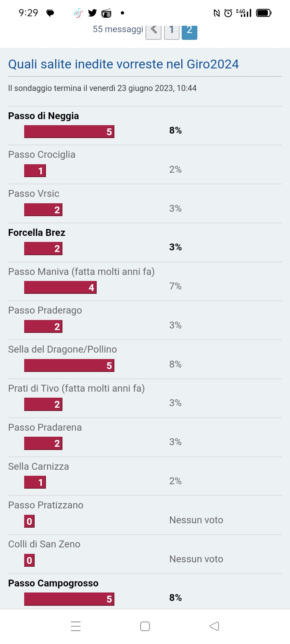This screenshot has height=644, width=290.
Task: Open the Twitter notification icon
Action: click(92, 13)
